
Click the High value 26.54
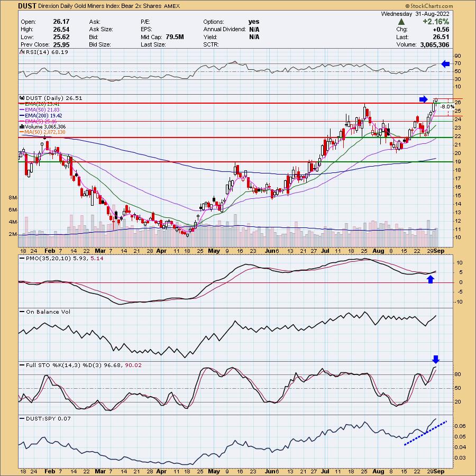[x=61, y=29]
